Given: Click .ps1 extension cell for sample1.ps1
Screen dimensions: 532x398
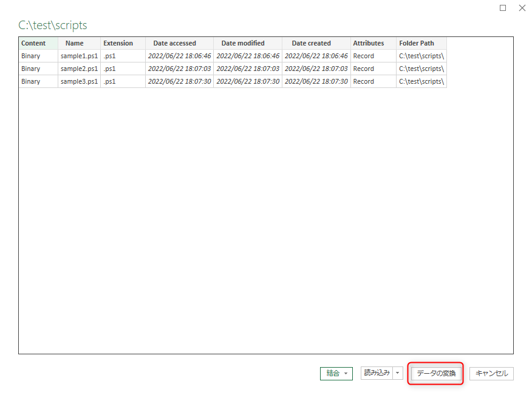Looking at the screenshot, I should pos(123,56).
